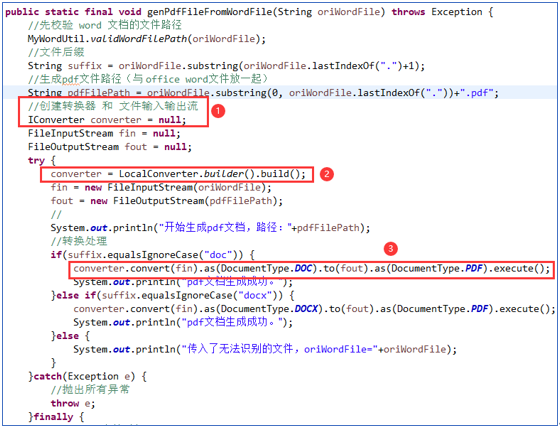
Task: Click the FileOutputStream fout null declaration
Action: 110,147
